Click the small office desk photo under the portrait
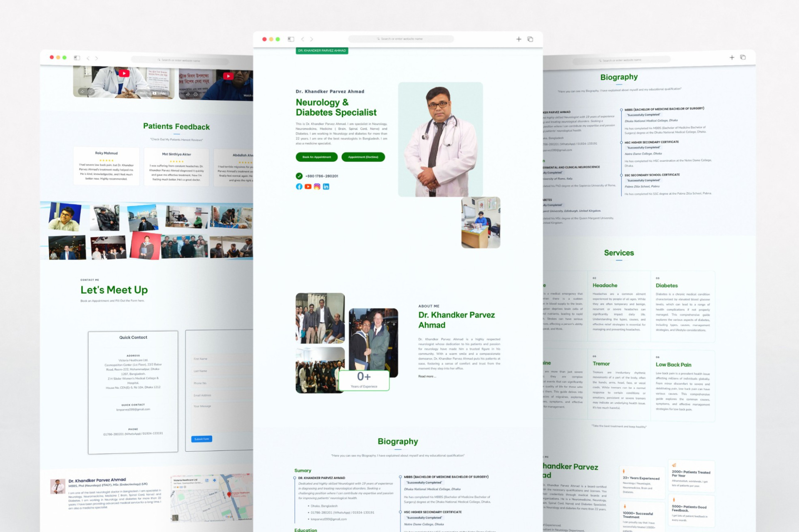The width and height of the screenshot is (799, 532). click(481, 223)
